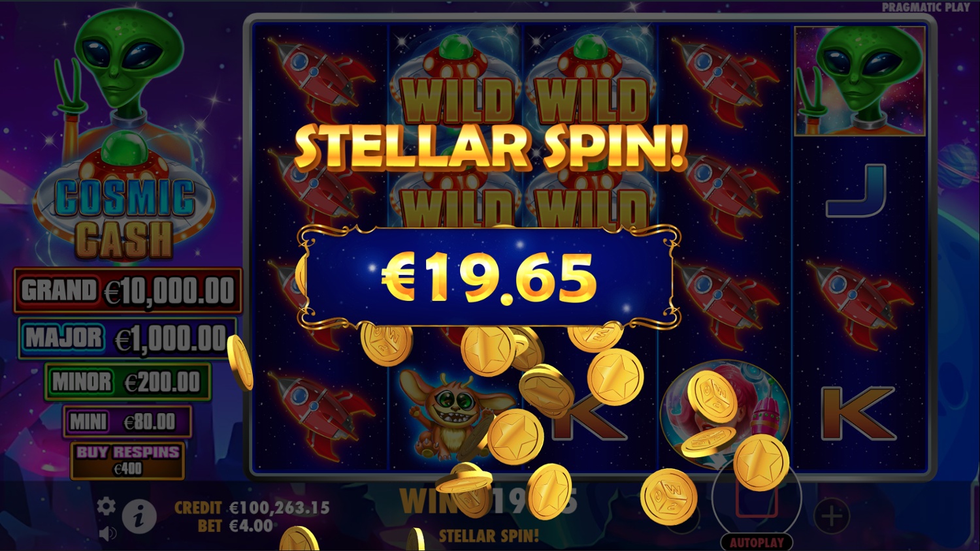
Task: Select the Mini €80.00 jackpot panel
Action: (128, 422)
